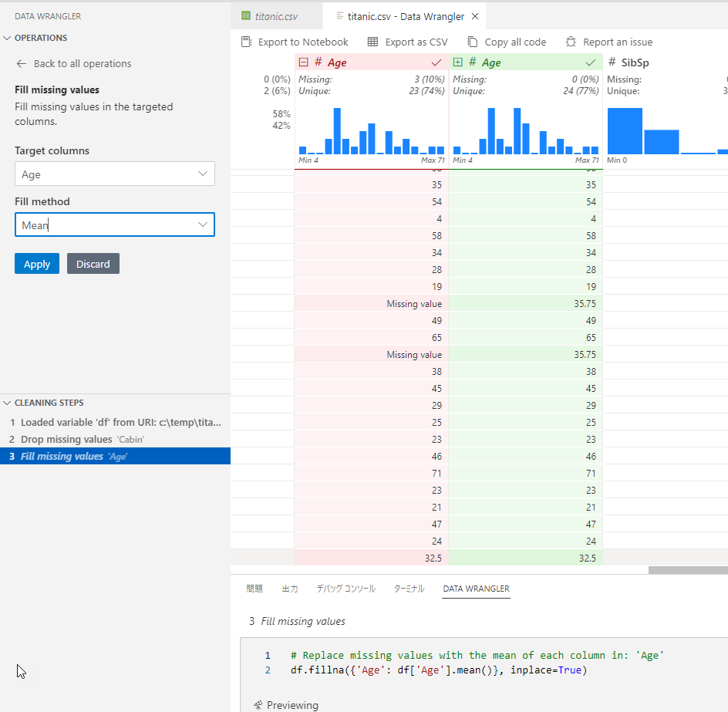Click the green plus icon on new Age column
Viewport: 728px width, 712px height.
coord(458,62)
